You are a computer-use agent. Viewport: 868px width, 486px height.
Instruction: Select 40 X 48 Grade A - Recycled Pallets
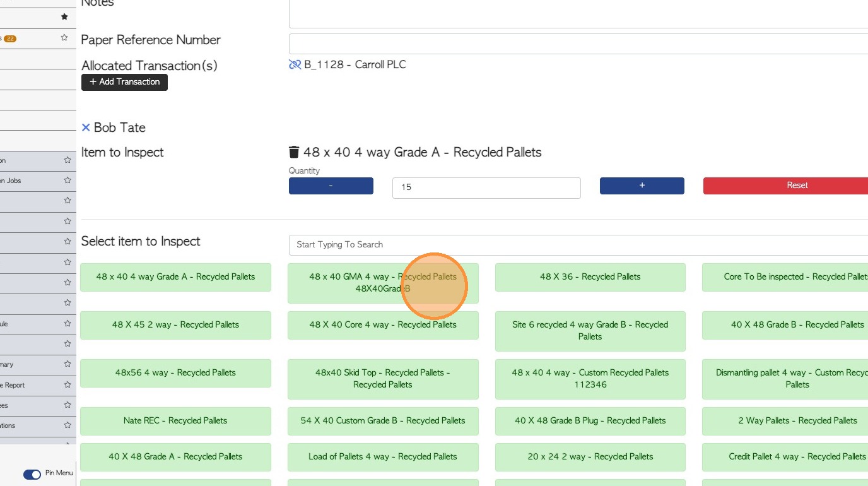(175, 457)
